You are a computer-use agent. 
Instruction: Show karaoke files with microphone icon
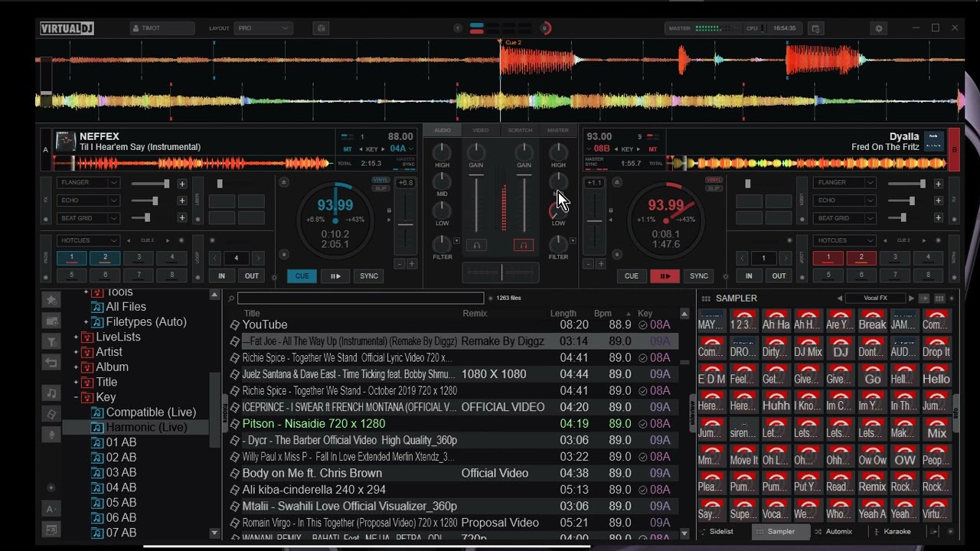51,435
